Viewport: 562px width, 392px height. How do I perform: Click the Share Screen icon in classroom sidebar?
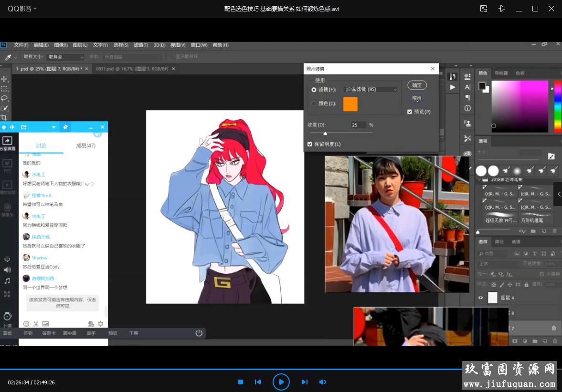click(7, 141)
